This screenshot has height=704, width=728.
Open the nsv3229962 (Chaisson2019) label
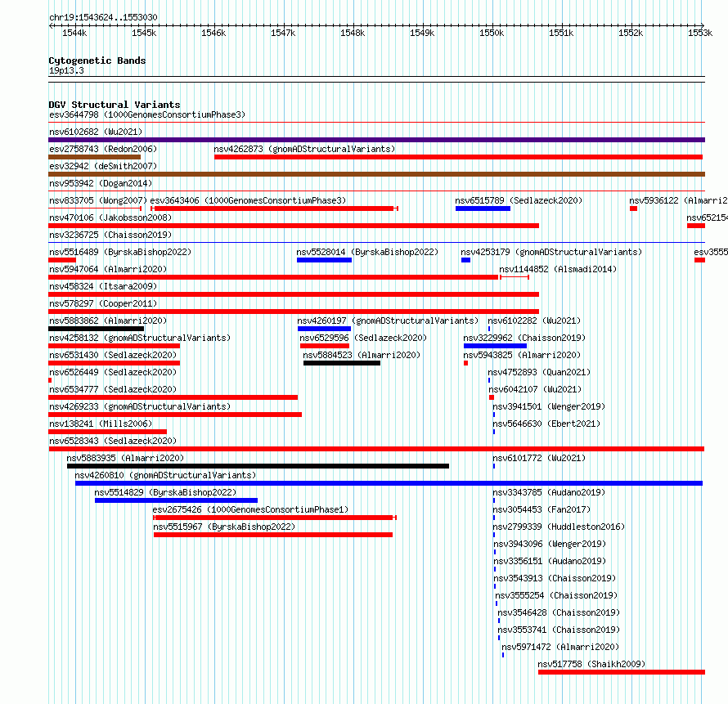point(524,338)
